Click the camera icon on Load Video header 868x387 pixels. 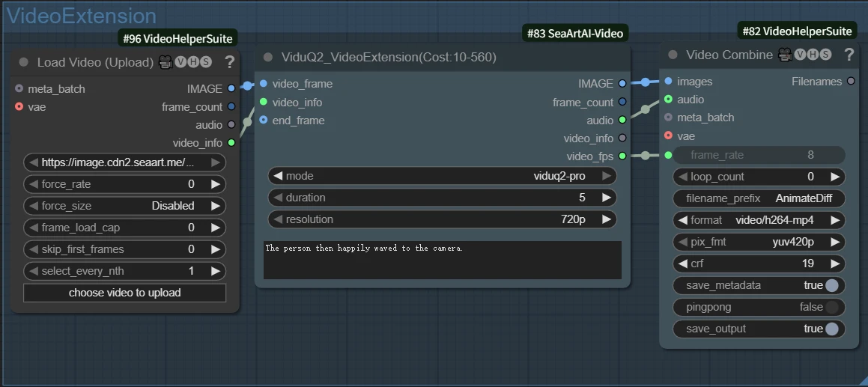(166, 62)
